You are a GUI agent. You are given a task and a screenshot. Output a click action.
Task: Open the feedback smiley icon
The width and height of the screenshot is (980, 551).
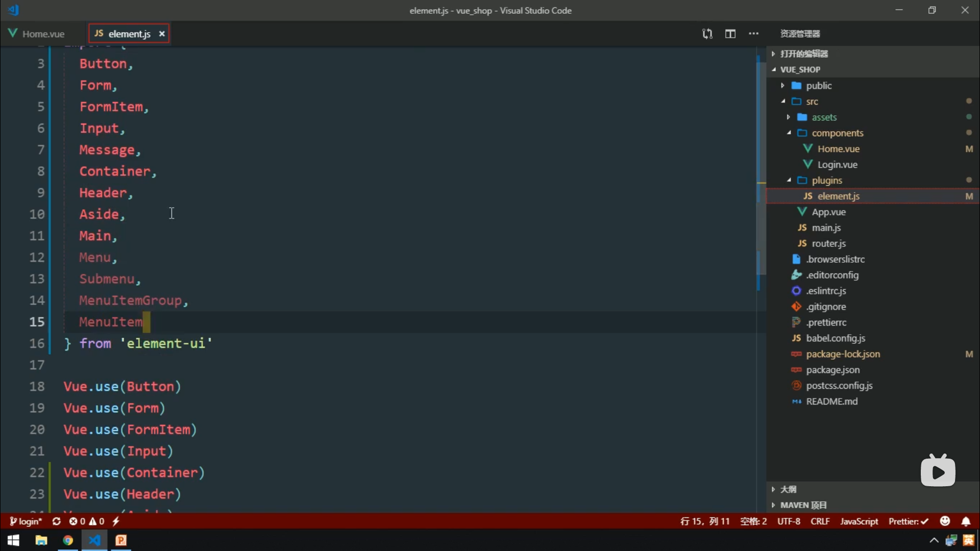(x=945, y=521)
